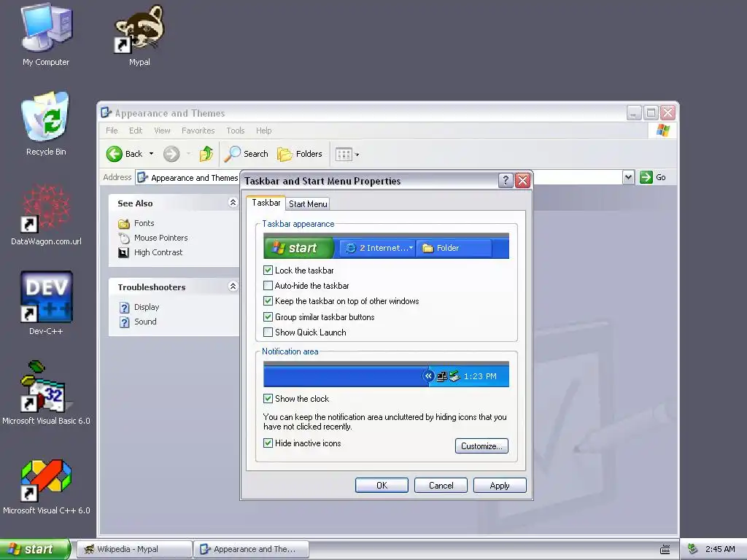
Task: Open the Favorites menu
Action: pos(198,131)
